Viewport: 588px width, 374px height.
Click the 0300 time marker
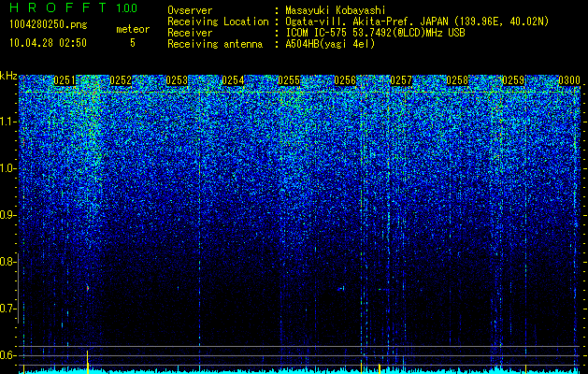point(569,80)
